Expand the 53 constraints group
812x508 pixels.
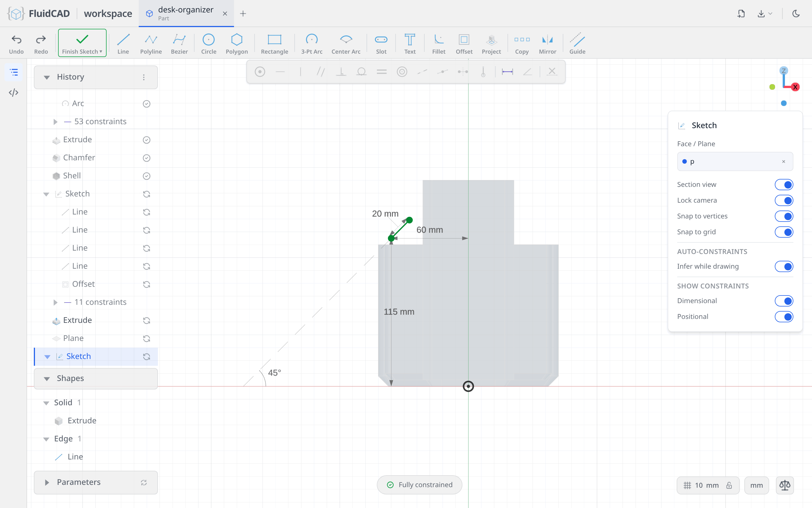click(55, 122)
